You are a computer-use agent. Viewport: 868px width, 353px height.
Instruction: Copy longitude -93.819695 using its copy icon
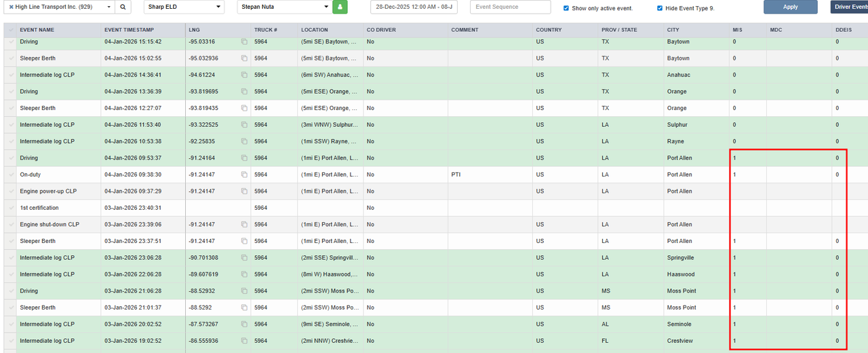pyautogui.click(x=244, y=92)
